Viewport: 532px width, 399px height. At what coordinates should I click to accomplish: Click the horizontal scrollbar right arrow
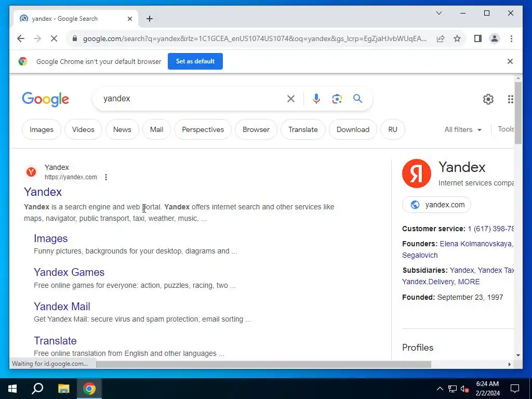pos(509,364)
